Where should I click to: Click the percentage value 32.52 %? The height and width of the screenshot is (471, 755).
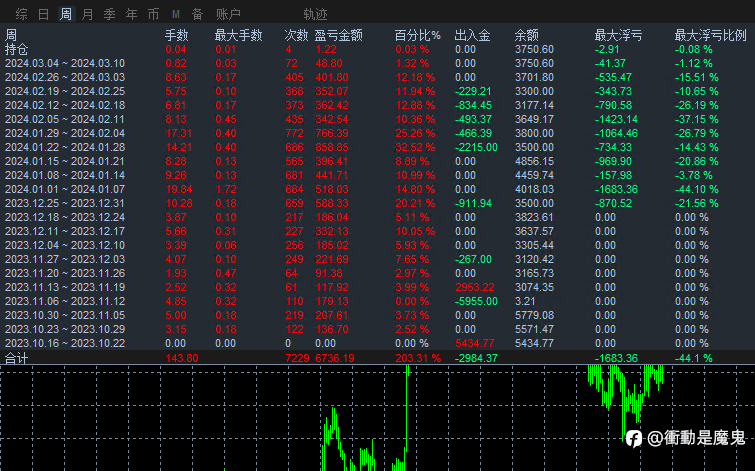pyautogui.click(x=415, y=147)
